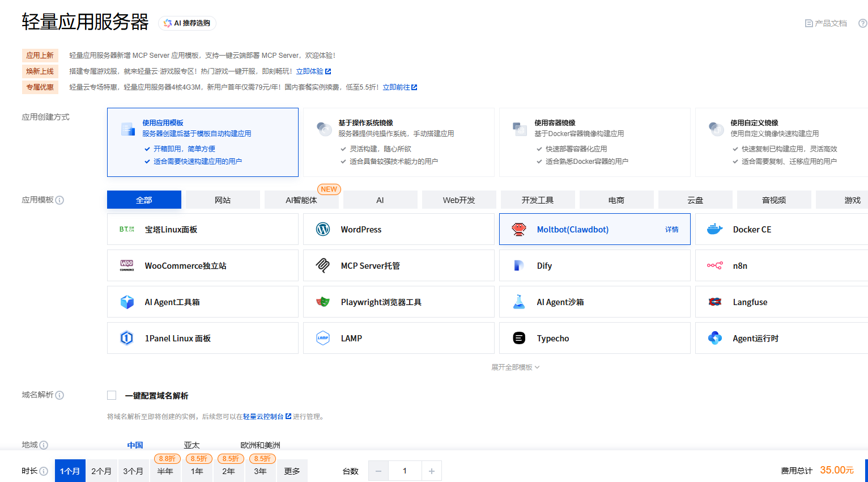Switch to the 云盘 template tab
This screenshot has height=482, width=868.
695,200
